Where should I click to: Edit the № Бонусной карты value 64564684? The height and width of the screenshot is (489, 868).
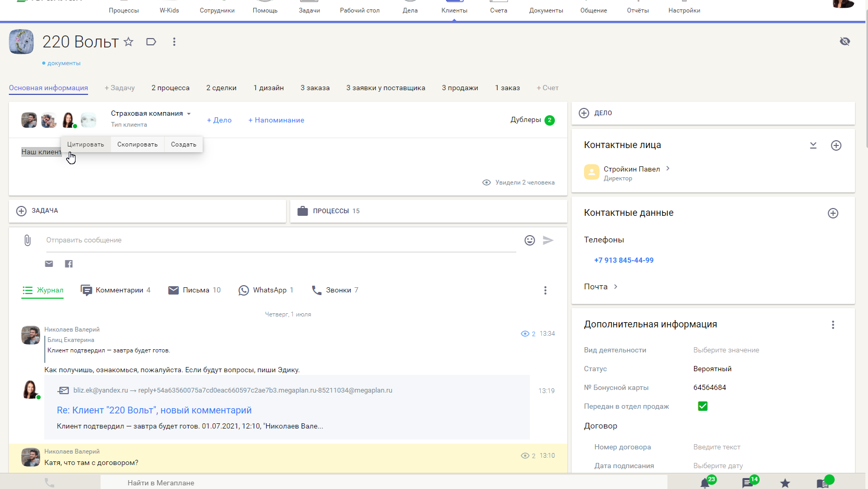[710, 388]
